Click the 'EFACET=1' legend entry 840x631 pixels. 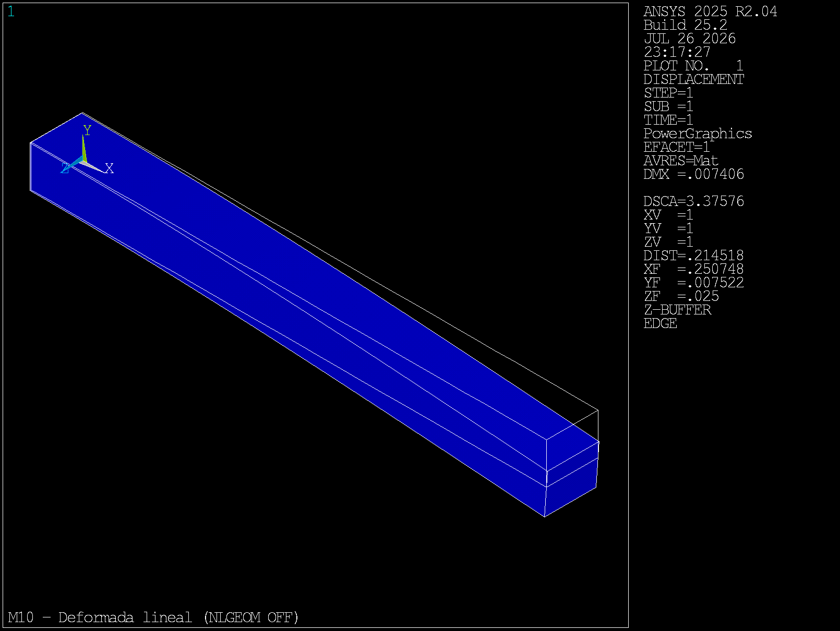[677, 148]
